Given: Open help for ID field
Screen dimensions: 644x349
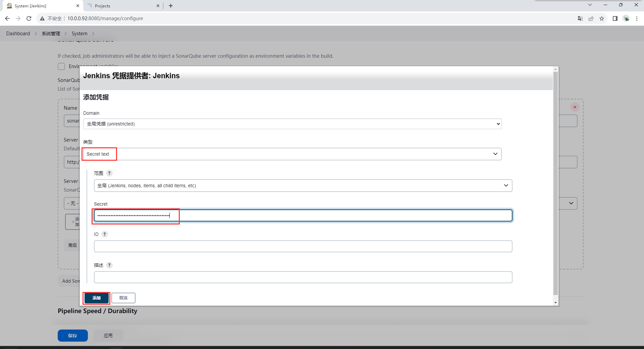Looking at the screenshot, I should [x=105, y=234].
